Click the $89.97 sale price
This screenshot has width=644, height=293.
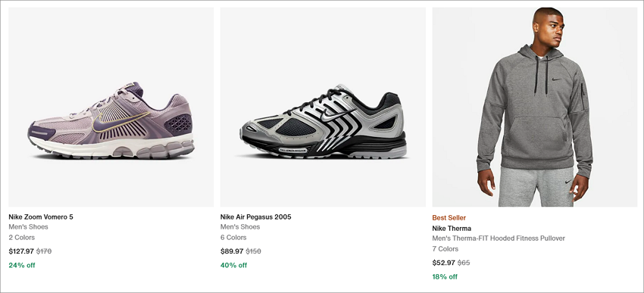[x=232, y=251]
